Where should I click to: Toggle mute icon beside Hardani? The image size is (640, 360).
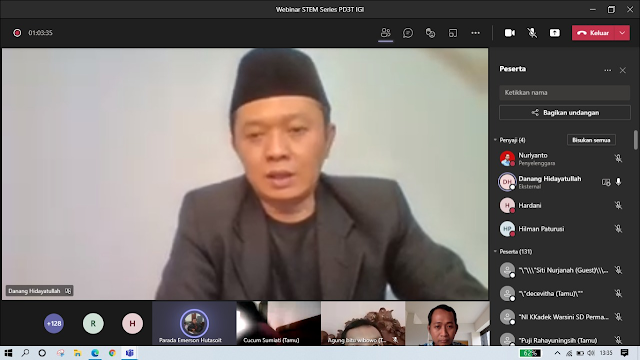point(618,205)
